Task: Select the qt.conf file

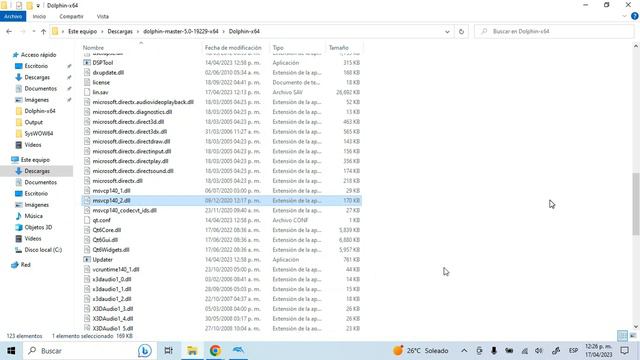Action: coord(101,220)
